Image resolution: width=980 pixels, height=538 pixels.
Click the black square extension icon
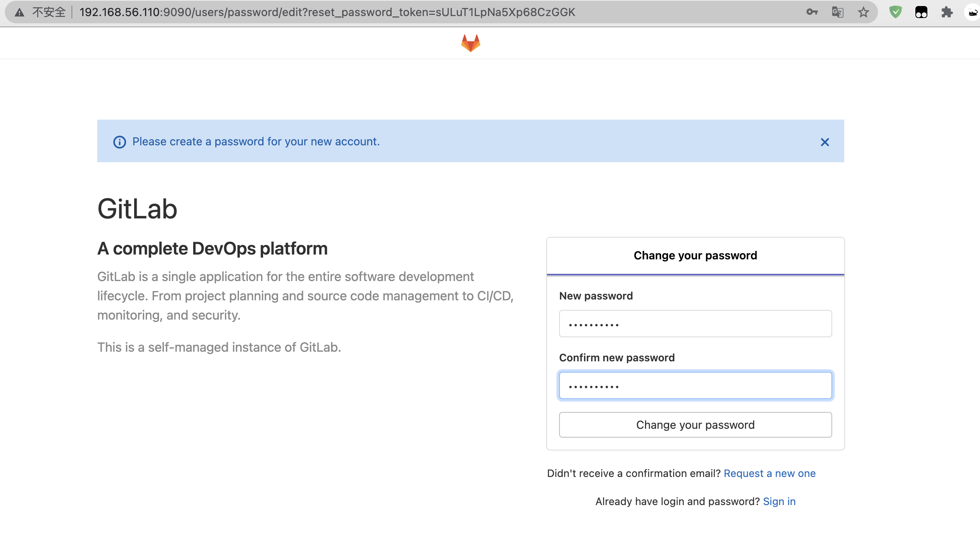[x=921, y=12]
